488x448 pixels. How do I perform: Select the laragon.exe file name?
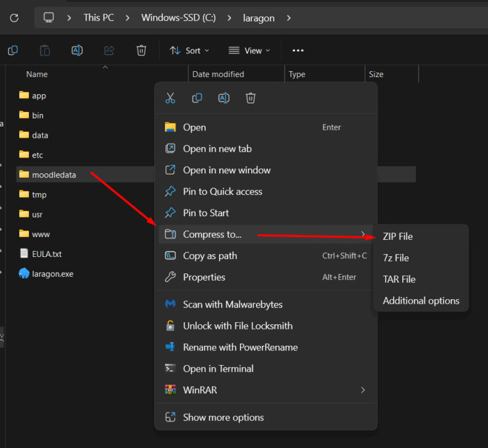pyautogui.click(x=53, y=274)
